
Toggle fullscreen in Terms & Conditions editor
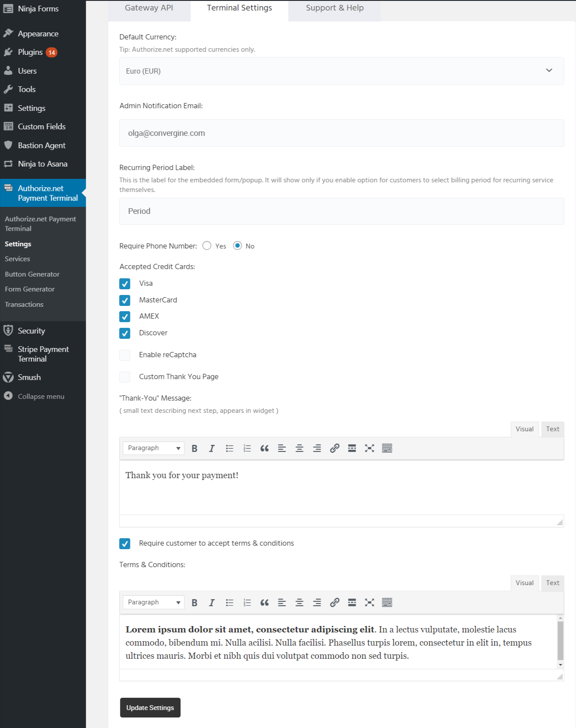coord(369,603)
